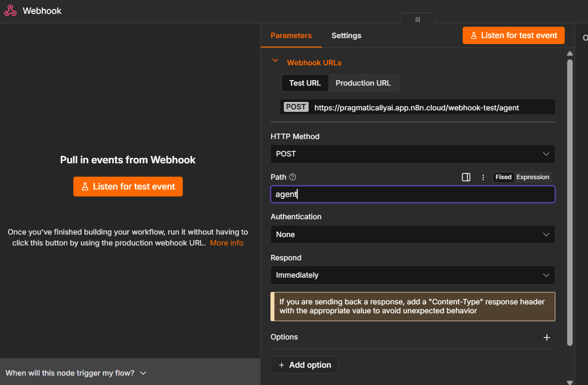Copy the webhook-test/agent URL
Screen dimensions: 588x385
point(417,108)
